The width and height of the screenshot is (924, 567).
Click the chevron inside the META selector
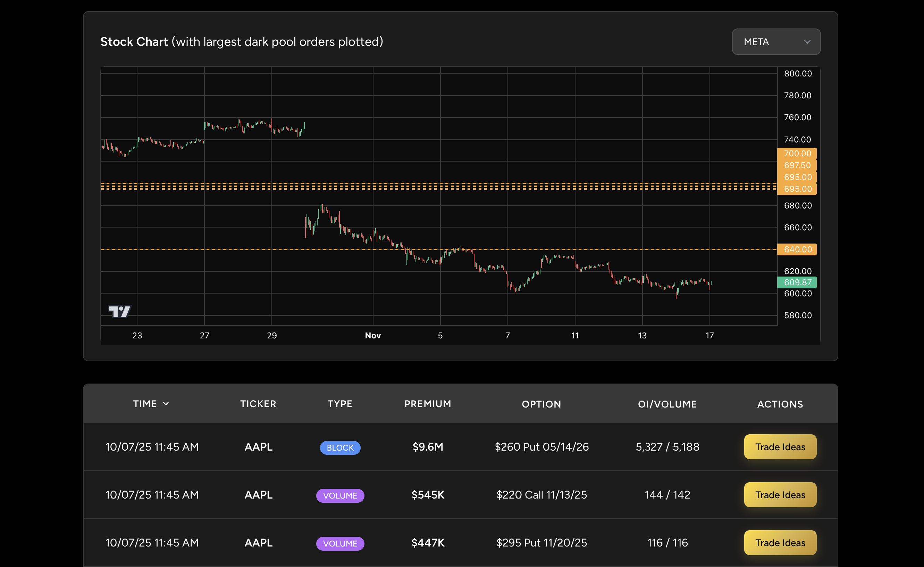click(x=807, y=42)
